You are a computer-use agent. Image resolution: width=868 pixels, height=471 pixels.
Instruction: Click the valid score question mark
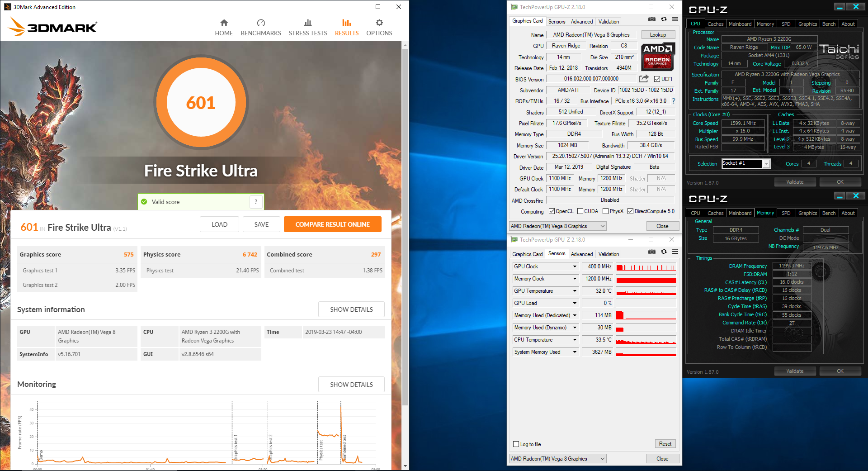tap(256, 202)
